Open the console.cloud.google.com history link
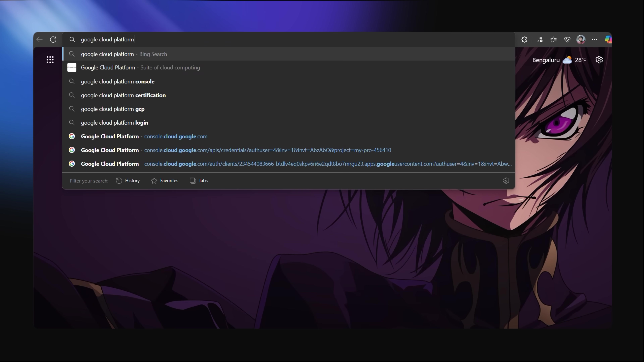 pyautogui.click(x=288, y=136)
